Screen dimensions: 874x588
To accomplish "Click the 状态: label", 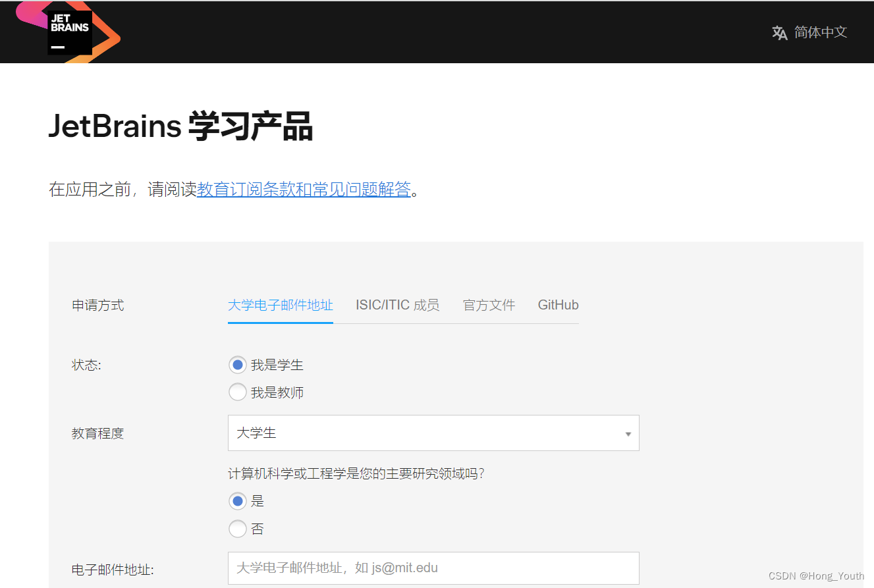I will (86, 365).
